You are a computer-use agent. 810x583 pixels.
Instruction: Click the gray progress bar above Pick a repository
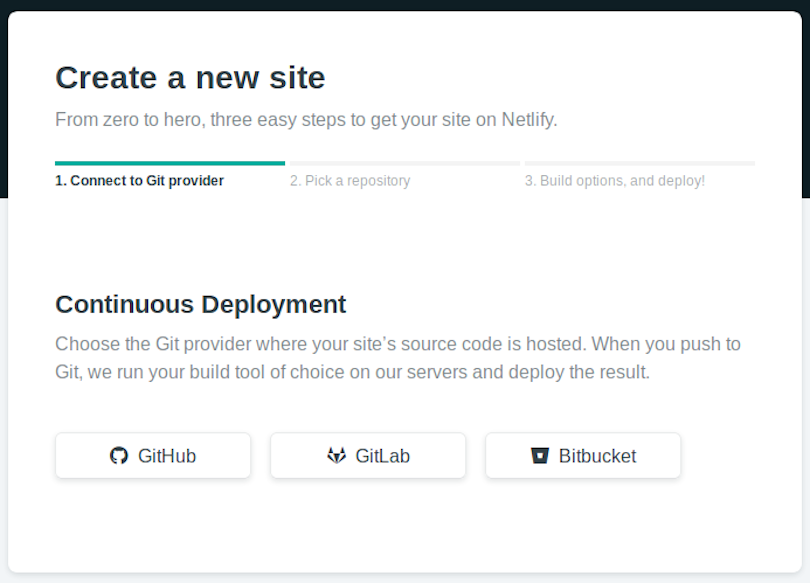405,163
